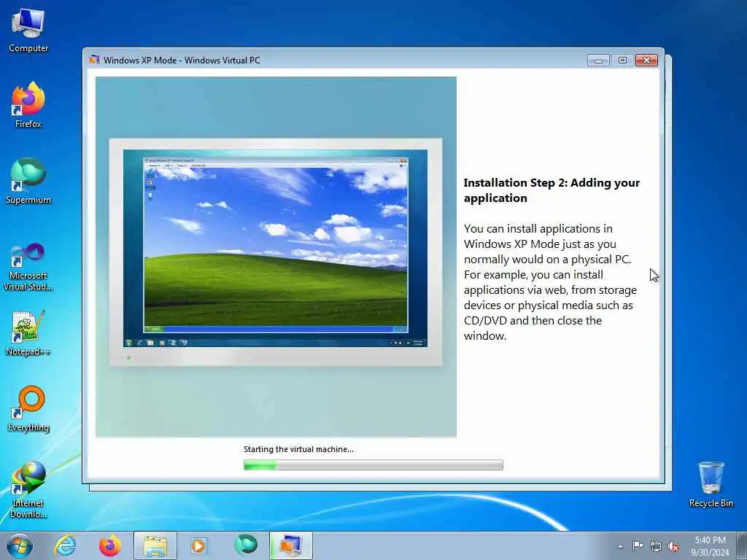Open Supermium from the taskbar

[246, 545]
